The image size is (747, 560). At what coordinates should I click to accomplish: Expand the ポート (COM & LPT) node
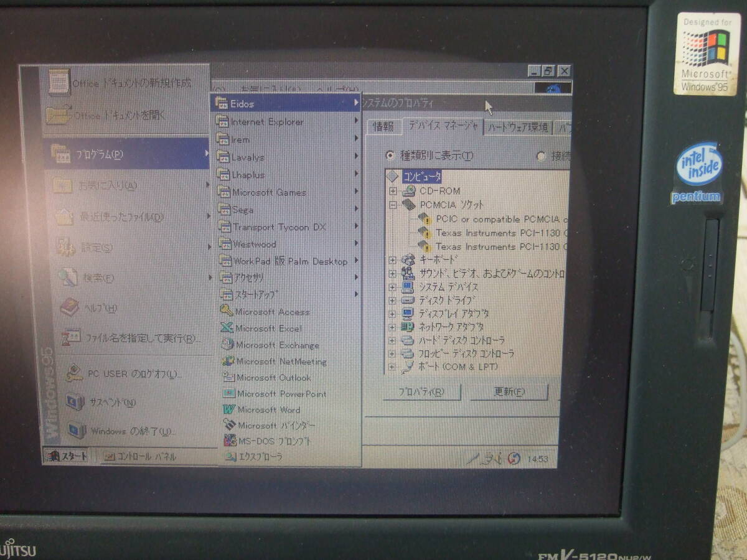(x=392, y=367)
